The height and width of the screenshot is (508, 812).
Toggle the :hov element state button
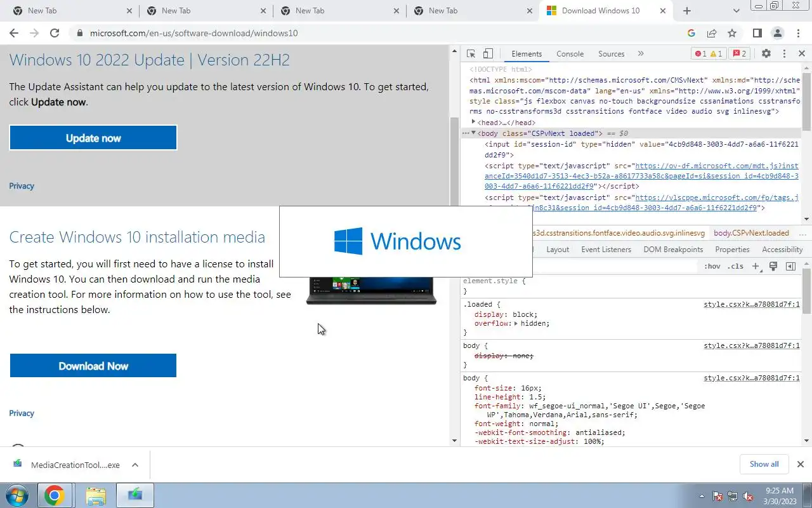click(x=712, y=267)
